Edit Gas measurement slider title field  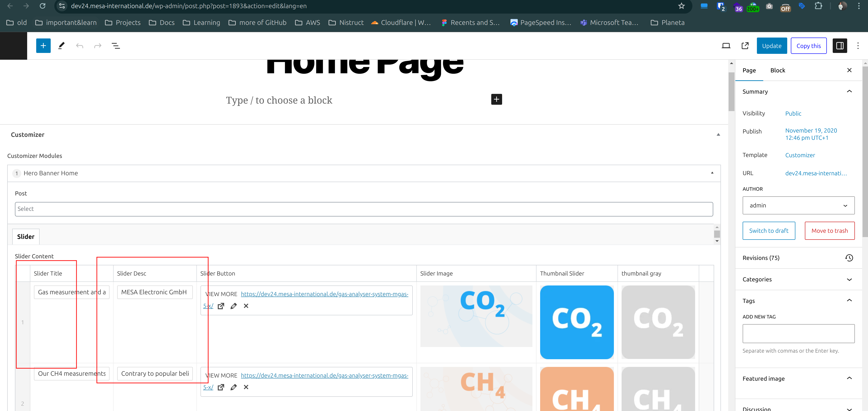pyautogui.click(x=72, y=292)
